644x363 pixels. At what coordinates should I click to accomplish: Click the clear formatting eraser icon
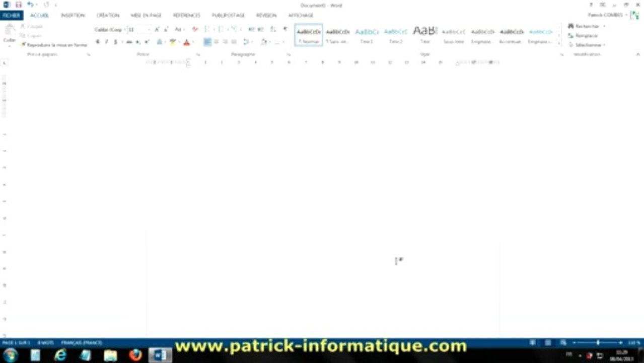coord(195,30)
